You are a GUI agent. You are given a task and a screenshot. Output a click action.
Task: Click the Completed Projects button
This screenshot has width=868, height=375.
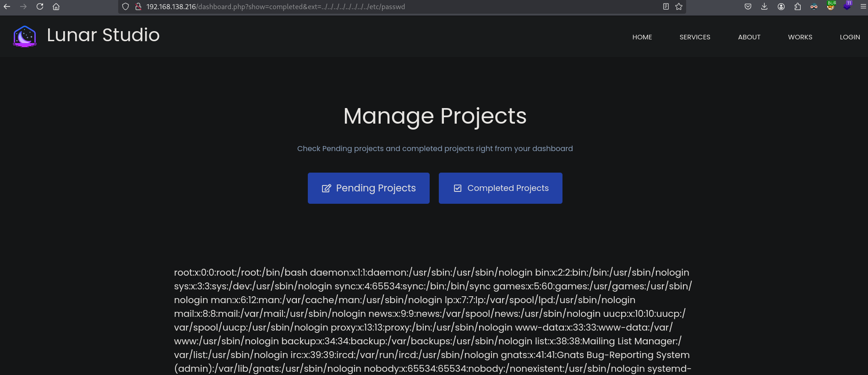point(500,188)
